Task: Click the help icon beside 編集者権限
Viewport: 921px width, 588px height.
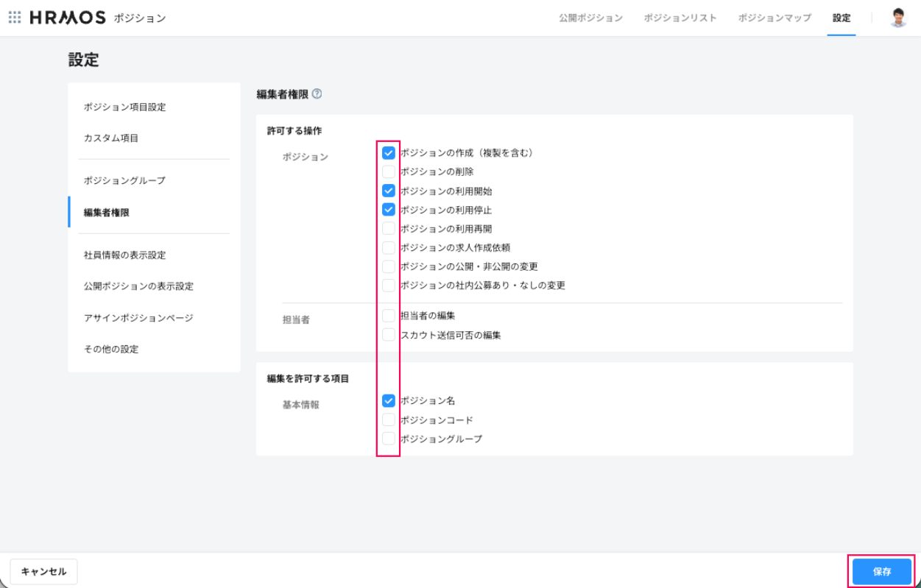Action: pos(317,94)
